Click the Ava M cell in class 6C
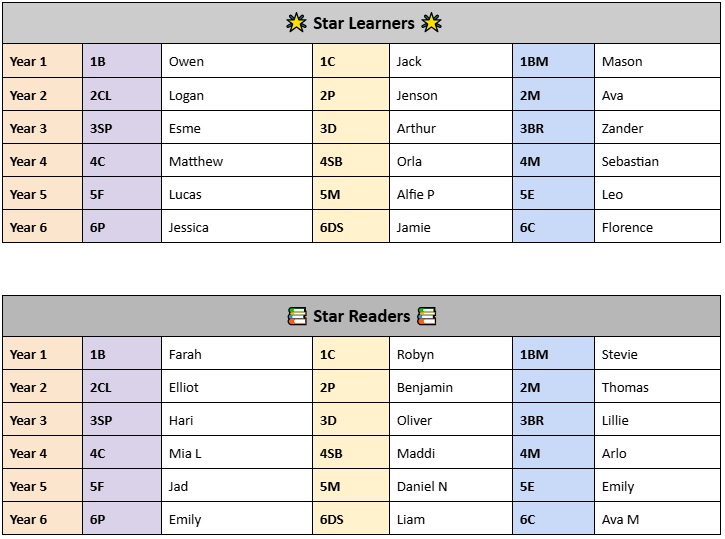725x539 pixels. pyautogui.click(x=657, y=519)
